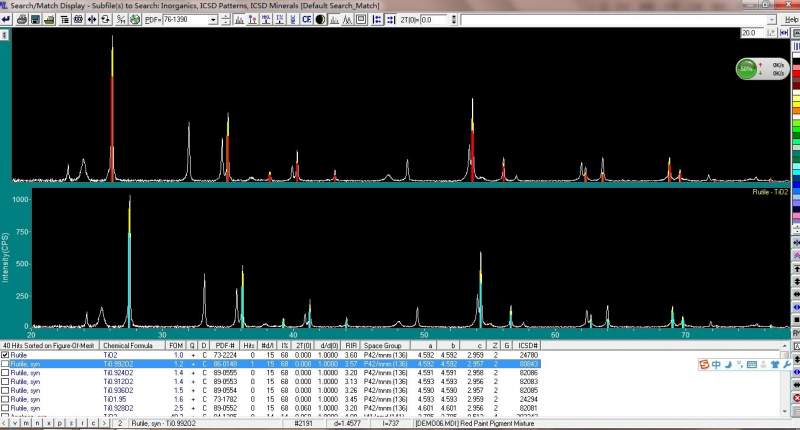The image size is (800, 430).
Task: Click the red peak marker lines icon
Action: (253, 19)
